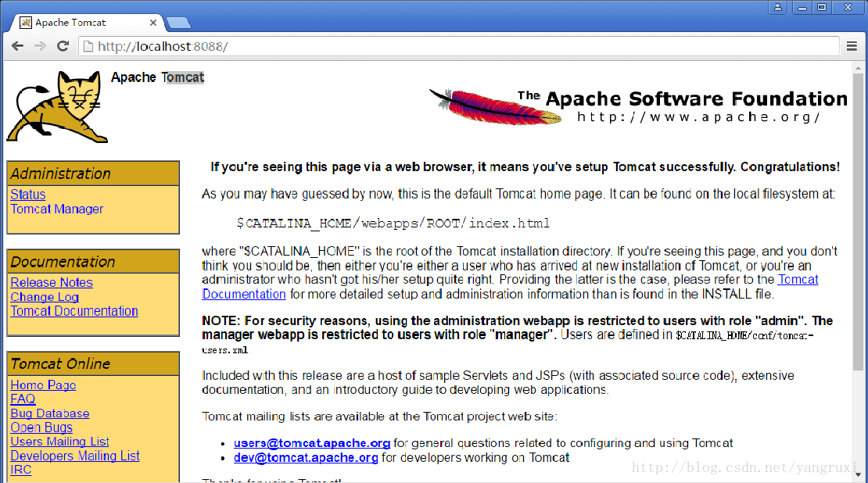The image size is (868, 483).
Task: Click the browser forward arrow
Action: click(40, 46)
